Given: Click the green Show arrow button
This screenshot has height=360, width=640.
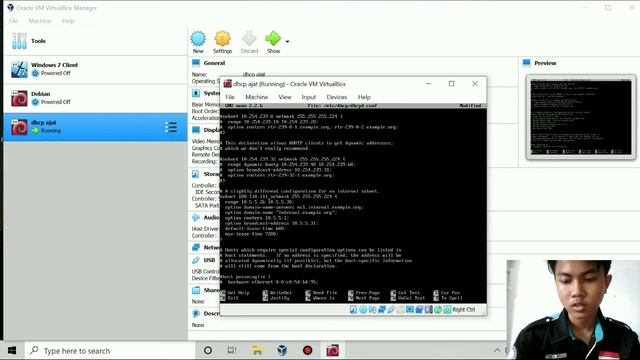Looking at the screenshot, I should 273,42.
